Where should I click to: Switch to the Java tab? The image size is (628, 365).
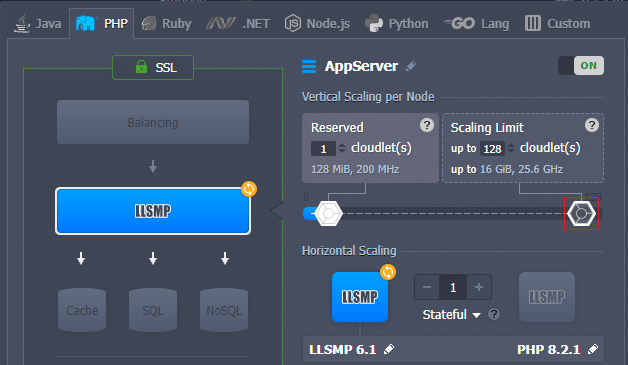[38, 24]
